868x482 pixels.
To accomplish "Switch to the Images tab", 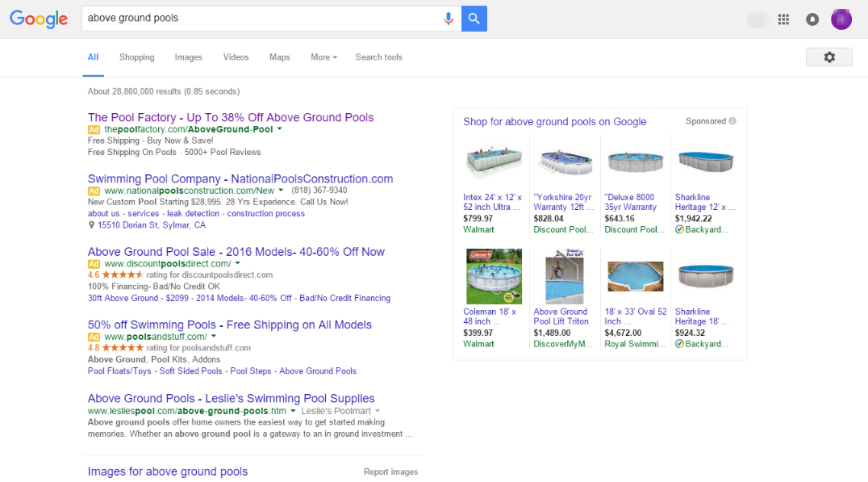I will tap(188, 57).
